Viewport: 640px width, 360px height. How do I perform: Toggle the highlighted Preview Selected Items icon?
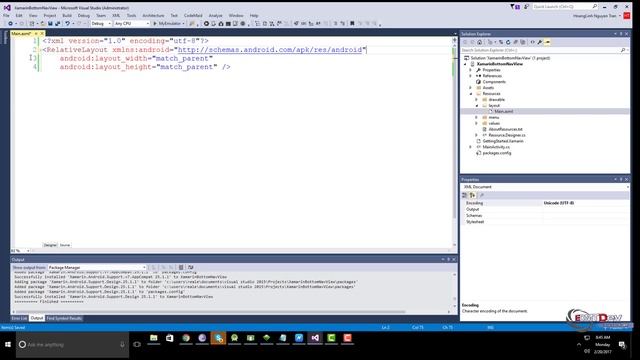547,42
